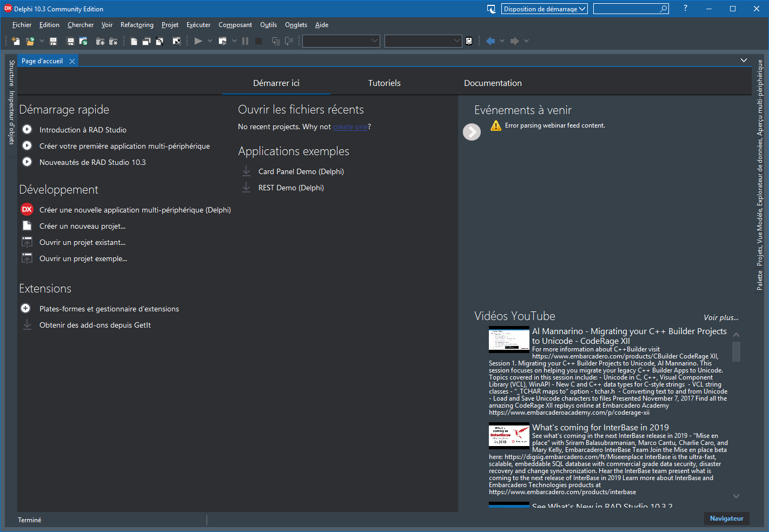
Task: Click the circular arrow next to webinar error
Action: [472, 132]
